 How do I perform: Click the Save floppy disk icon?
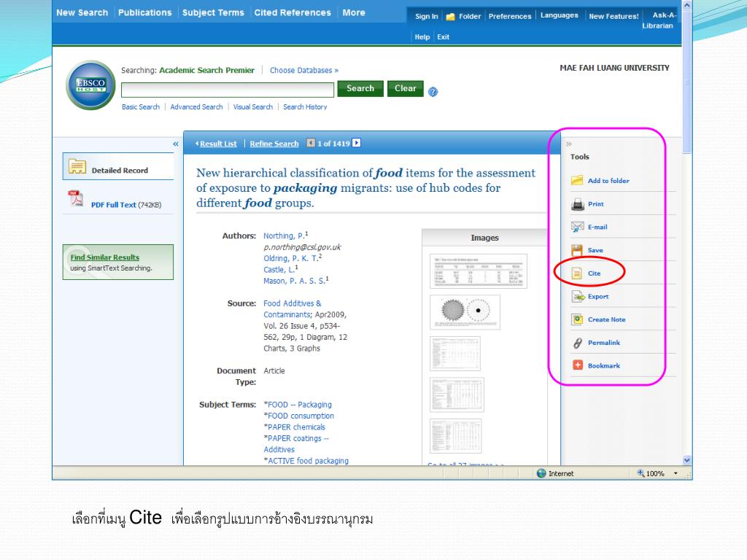click(x=577, y=250)
